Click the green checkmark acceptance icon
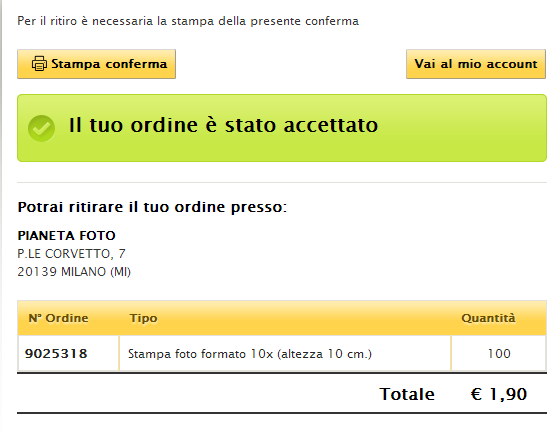The height and width of the screenshot is (432, 558). [x=42, y=128]
